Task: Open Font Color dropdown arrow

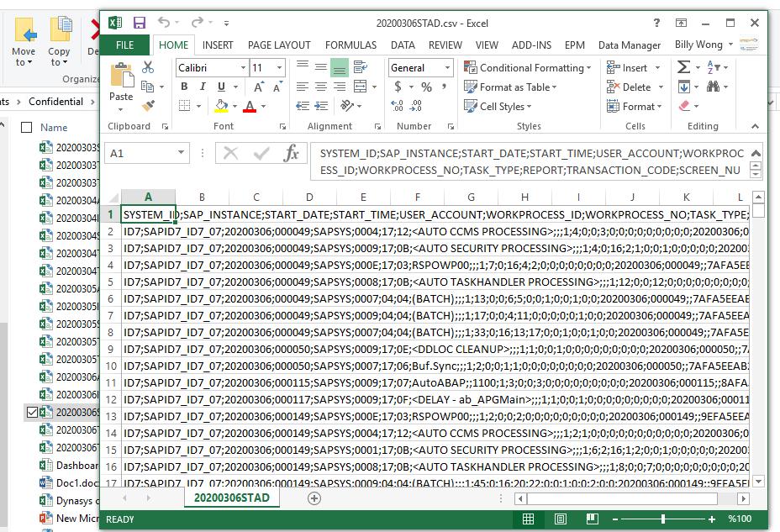Action: click(x=263, y=106)
